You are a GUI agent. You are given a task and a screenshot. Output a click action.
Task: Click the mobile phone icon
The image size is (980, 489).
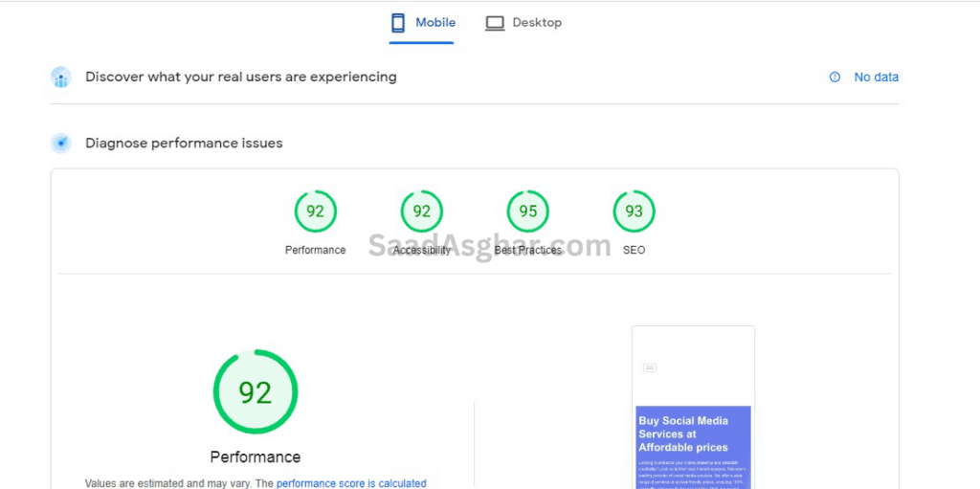tap(397, 23)
